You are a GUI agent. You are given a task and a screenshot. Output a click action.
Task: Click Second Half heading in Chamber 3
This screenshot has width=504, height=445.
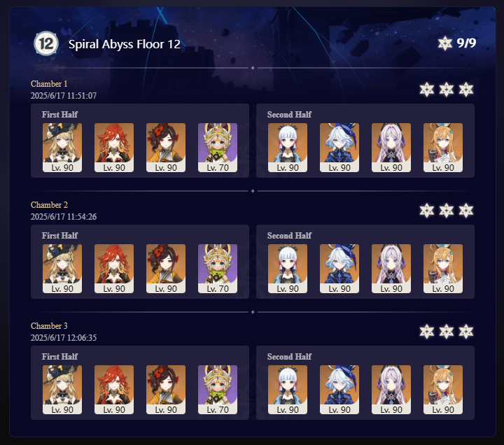coord(289,357)
